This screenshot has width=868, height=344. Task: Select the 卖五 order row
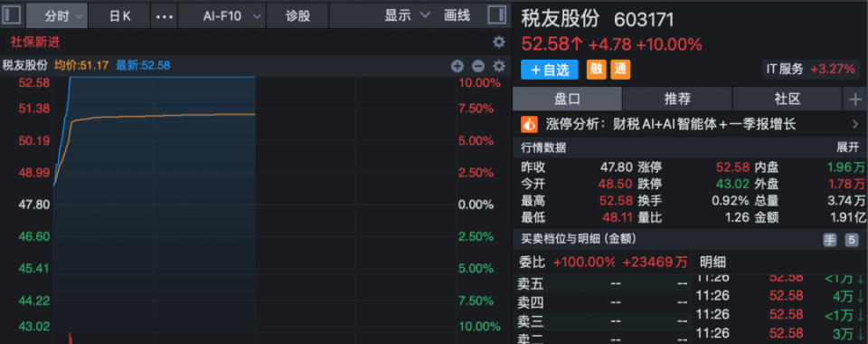pyautogui.click(x=602, y=284)
